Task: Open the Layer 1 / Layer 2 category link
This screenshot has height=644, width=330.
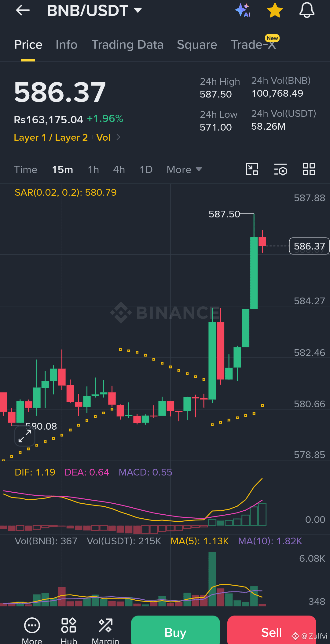Action: coord(51,138)
